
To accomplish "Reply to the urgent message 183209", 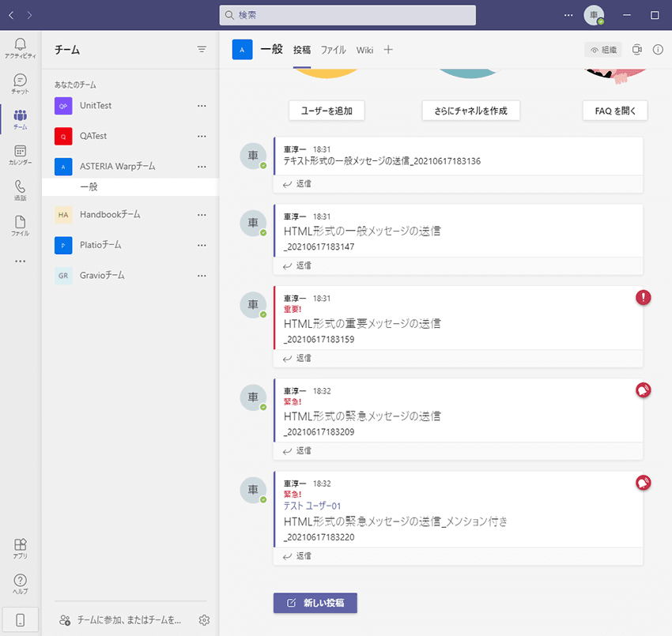I will pos(297,450).
